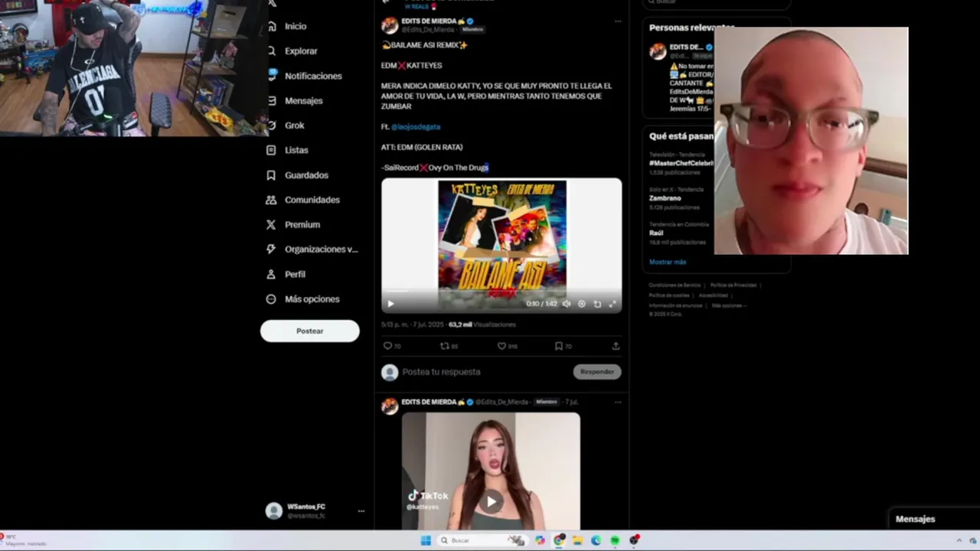Open Google Chrome in the taskbar

(x=559, y=540)
